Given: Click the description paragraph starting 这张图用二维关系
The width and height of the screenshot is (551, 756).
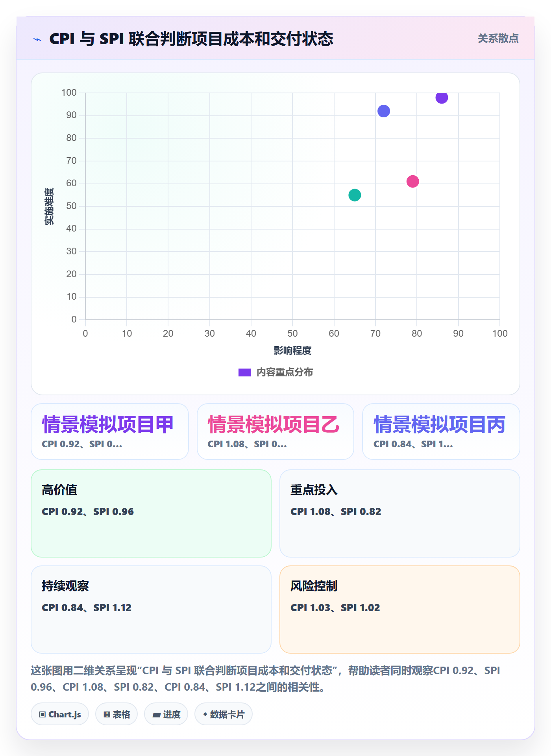Looking at the screenshot, I should click(x=265, y=678).
